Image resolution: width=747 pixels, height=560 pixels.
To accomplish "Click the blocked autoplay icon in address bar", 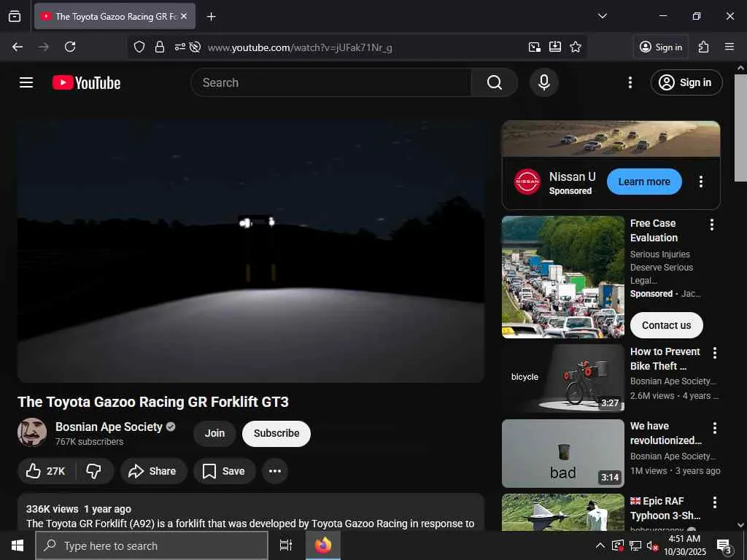I will point(194,47).
